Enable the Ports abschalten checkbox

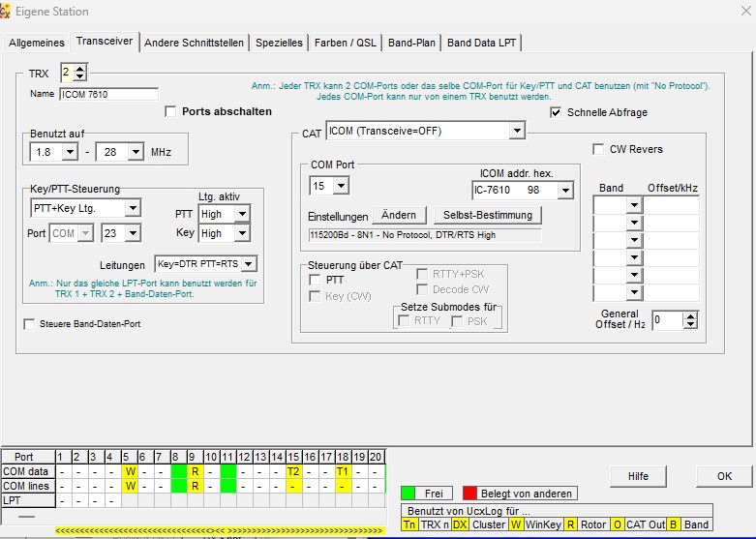pos(171,111)
